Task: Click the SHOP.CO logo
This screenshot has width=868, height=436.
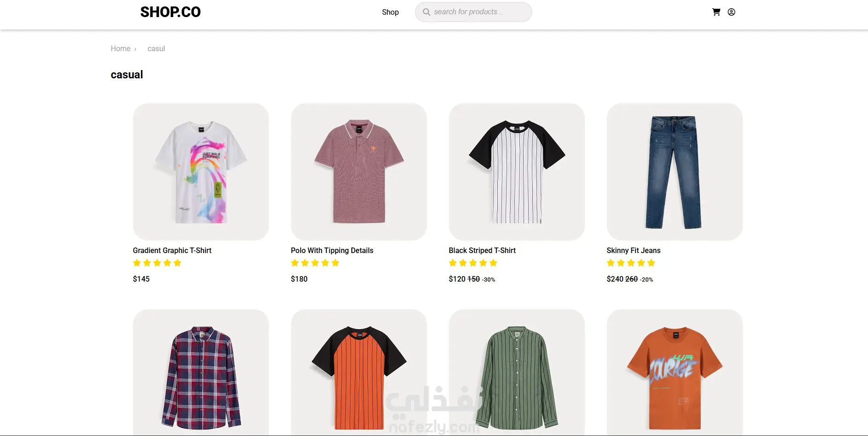Action: pos(170,12)
